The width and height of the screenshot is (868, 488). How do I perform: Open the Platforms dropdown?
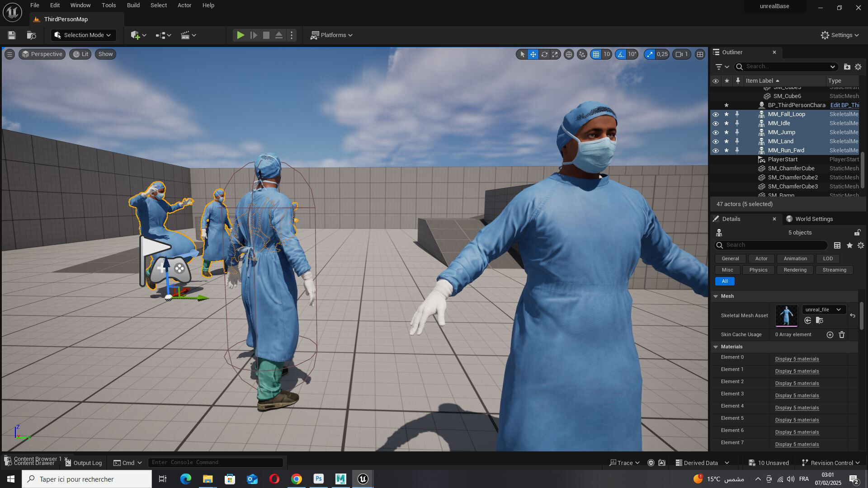[331, 35]
